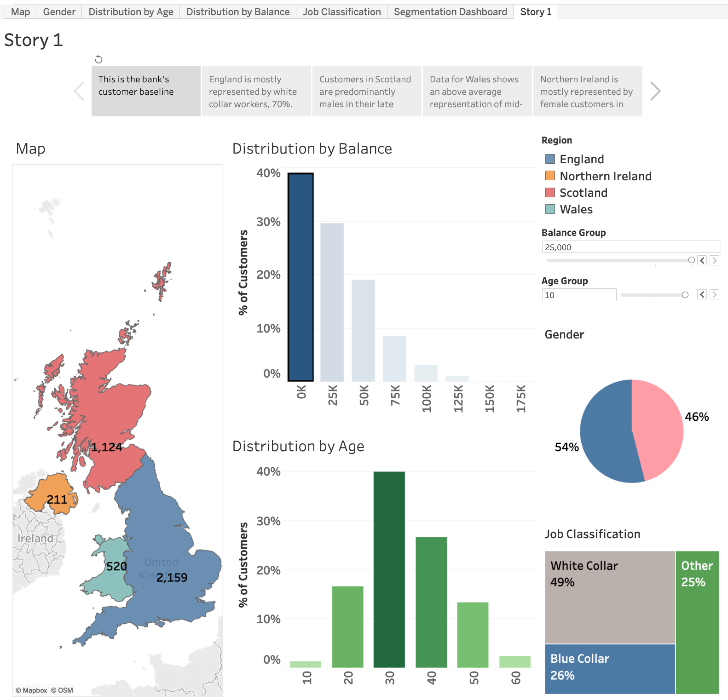Image resolution: width=728 pixels, height=700 pixels.
Task: Increase Balance Group with right arrow
Action: click(714, 260)
